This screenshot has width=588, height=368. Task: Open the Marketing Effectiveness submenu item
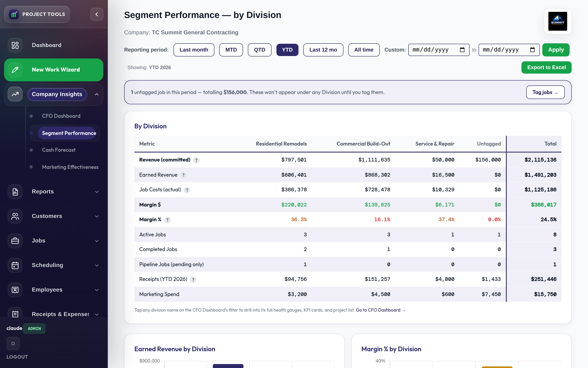[70, 167]
